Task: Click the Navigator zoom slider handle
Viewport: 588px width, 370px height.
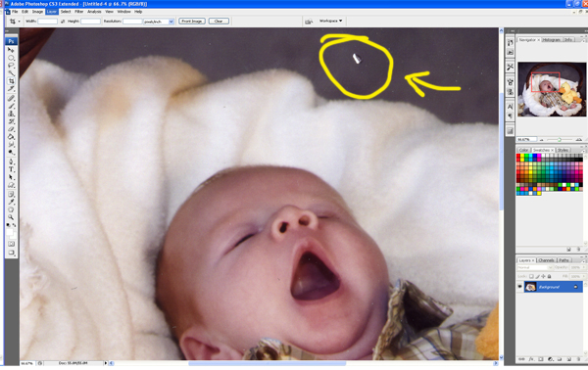Action: tap(560, 140)
